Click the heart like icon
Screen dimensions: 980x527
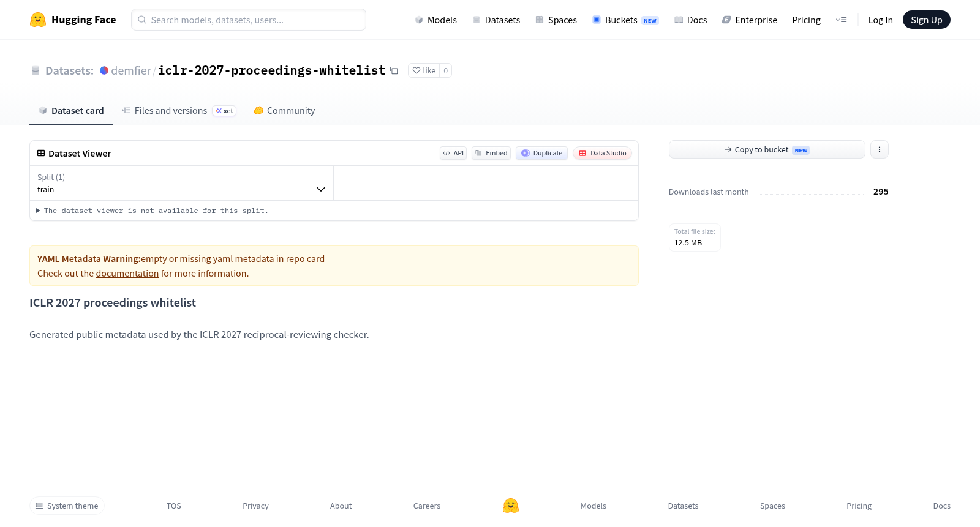[x=417, y=70]
